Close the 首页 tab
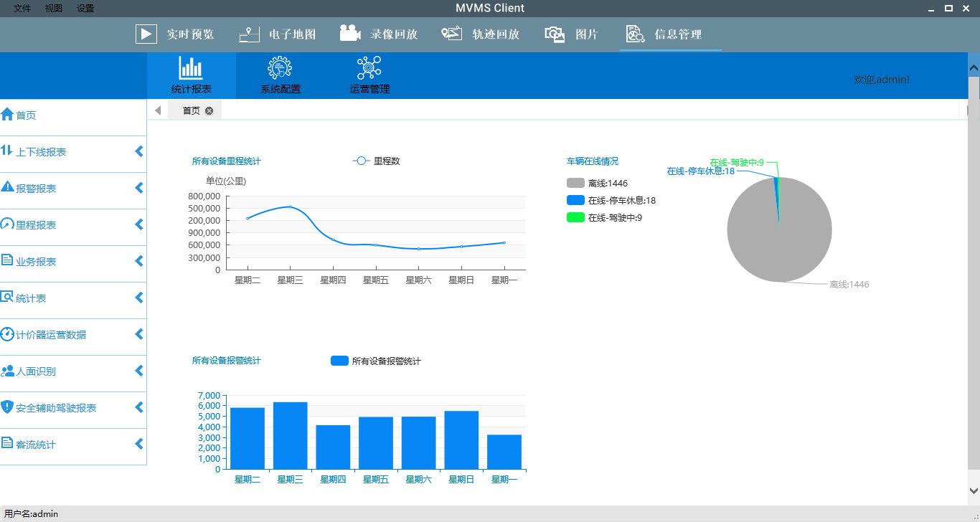Image resolution: width=980 pixels, height=522 pixels. [x=209, y=110]
